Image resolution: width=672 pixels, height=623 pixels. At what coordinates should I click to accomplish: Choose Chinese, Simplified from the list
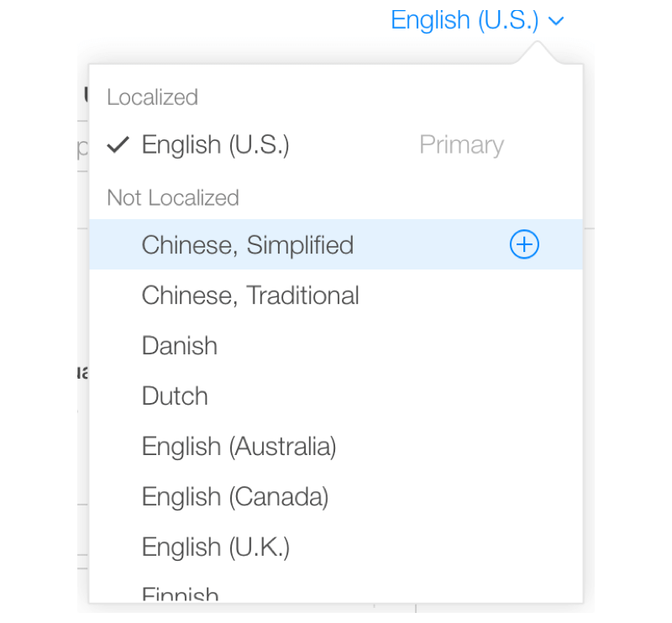[x=336, y=244]
